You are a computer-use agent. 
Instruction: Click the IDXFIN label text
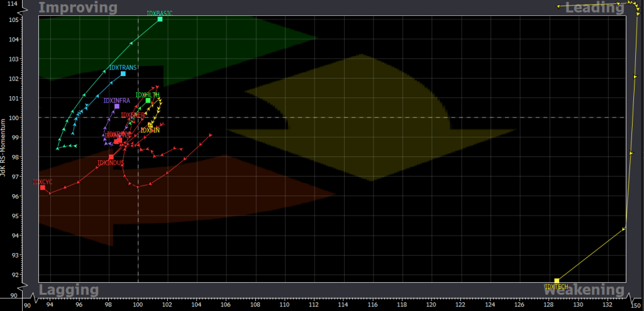tap(150, 130)
